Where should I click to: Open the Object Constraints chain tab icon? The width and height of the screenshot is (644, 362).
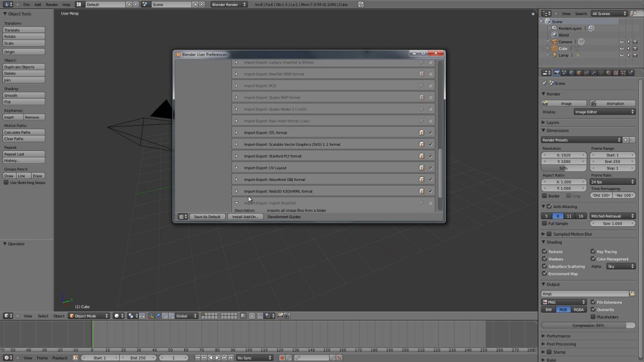tap(586, 73)
